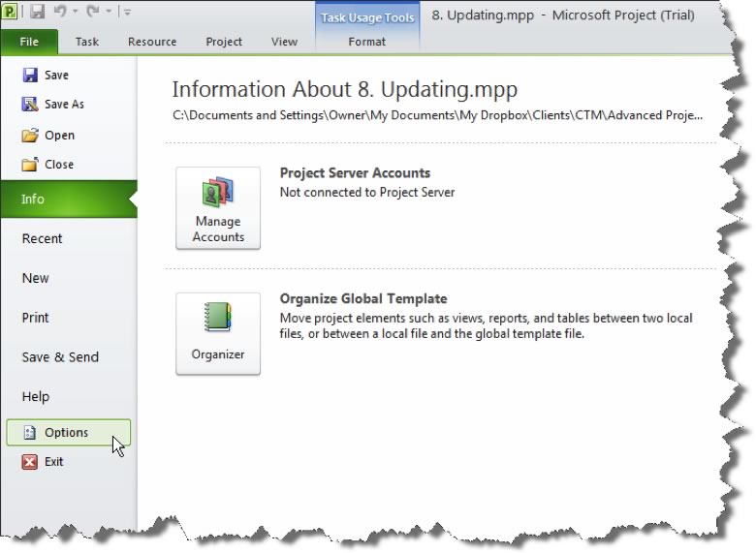This screenshot has width=756, height=553.
Task: Click the Save As label in sidebar
Action: pyautogui.click(x=64, y=104)
